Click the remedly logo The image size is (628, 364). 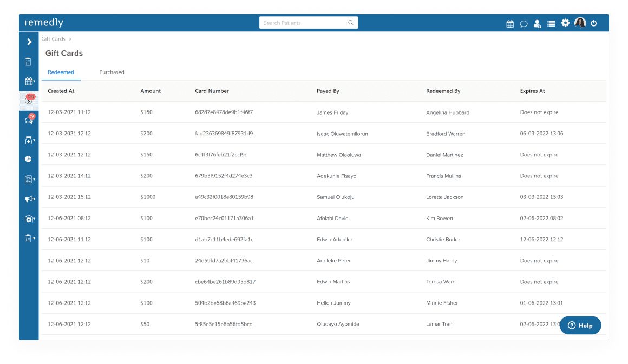[44, 22]
